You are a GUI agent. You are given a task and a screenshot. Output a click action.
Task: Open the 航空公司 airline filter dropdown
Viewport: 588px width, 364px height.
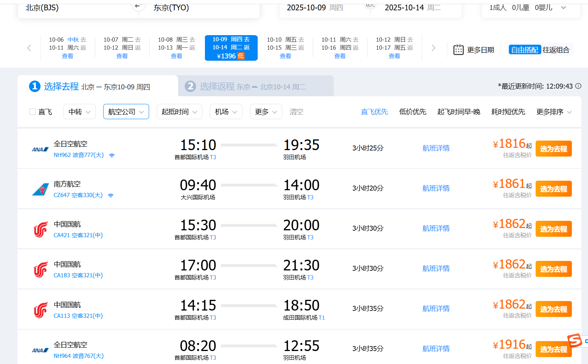pyautogui.click(x=126, y=112)
